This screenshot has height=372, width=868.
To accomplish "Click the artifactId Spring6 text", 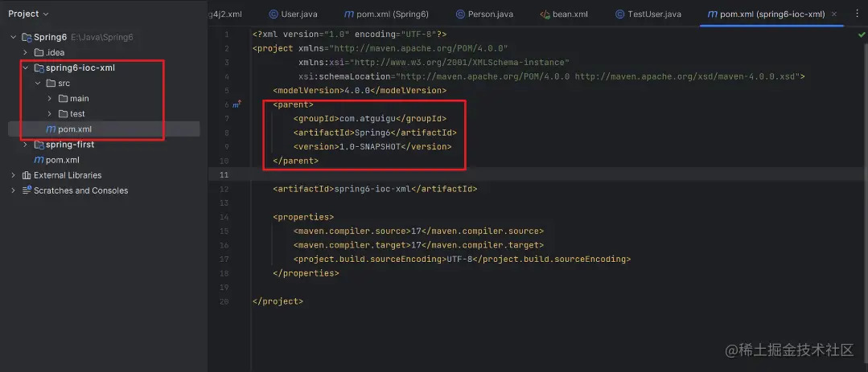I will (x=372, y=133).
